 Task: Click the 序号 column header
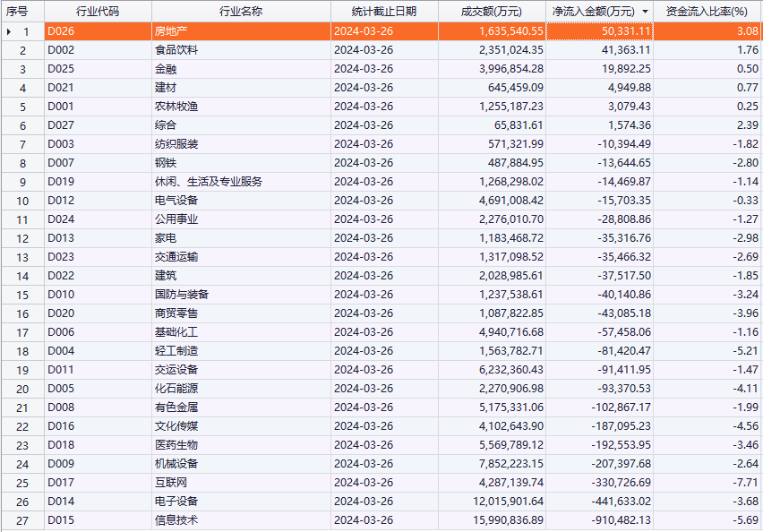[21, 12]
